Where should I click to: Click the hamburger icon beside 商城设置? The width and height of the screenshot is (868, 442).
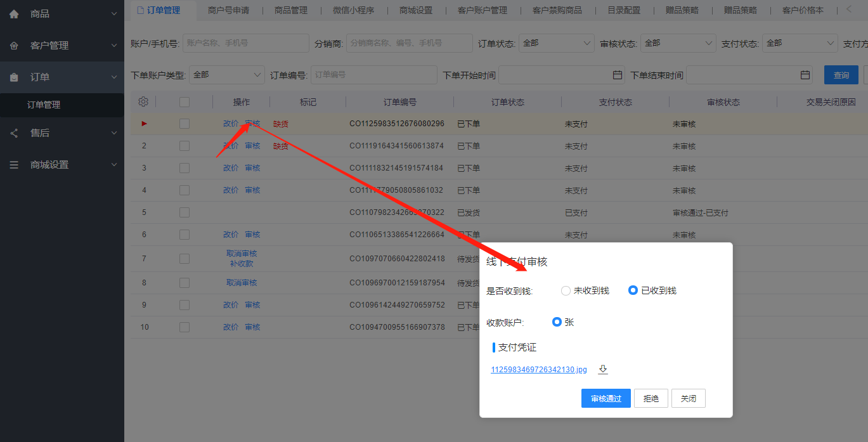click(14, 165)
